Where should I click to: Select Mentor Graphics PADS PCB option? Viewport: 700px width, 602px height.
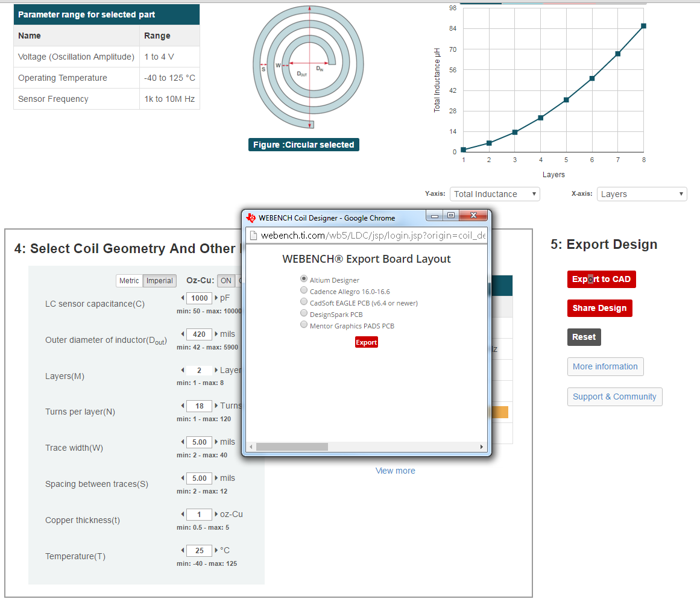point(303,324)
